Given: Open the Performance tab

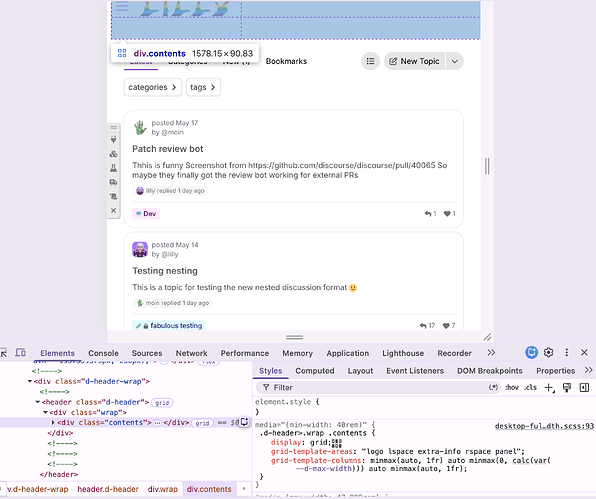Looking at the screenshot, I should click(x=245, y=353).
